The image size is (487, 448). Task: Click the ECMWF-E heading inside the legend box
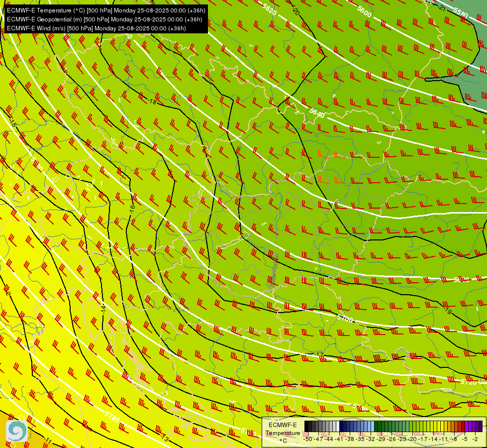(283, 425)
